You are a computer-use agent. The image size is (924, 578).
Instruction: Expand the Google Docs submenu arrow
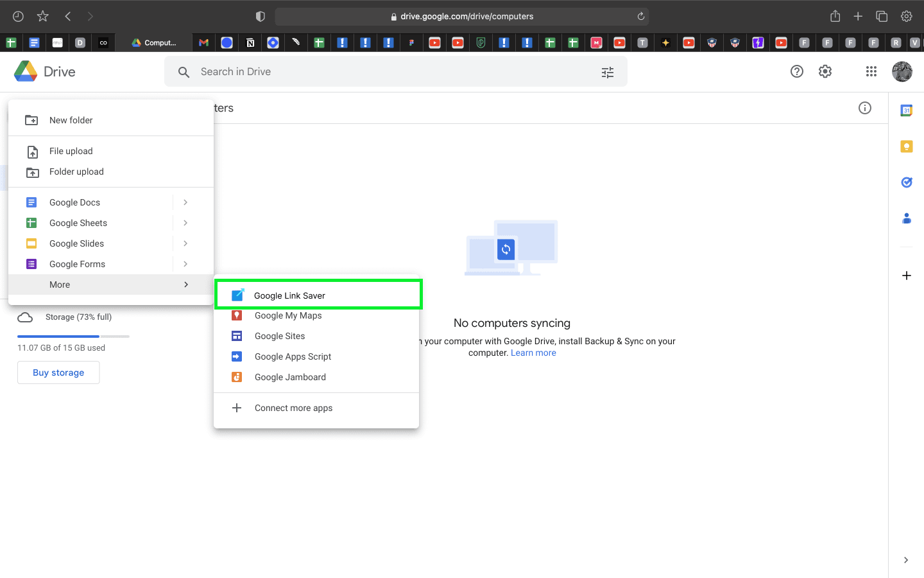[185, 202]
